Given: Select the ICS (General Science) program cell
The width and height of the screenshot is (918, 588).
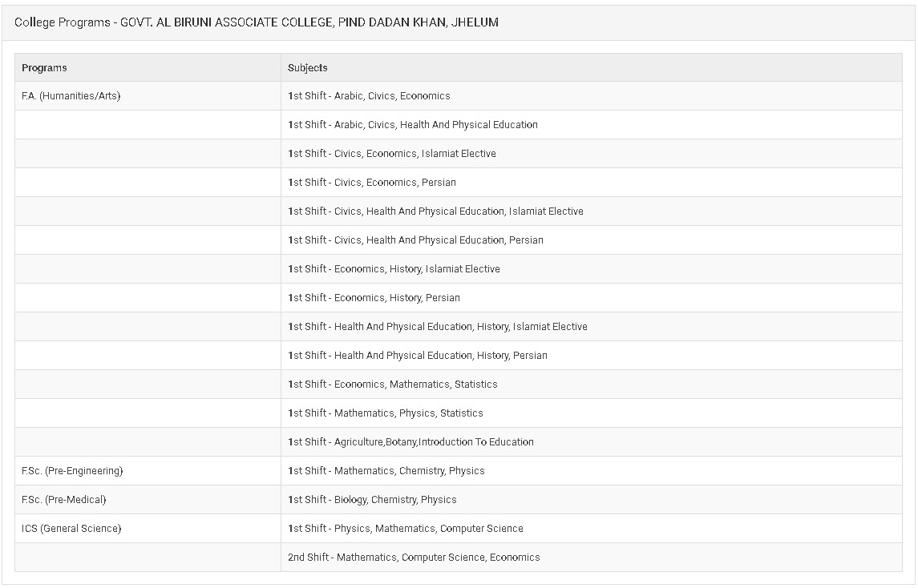Looking at the screenshot, I should tap(148, 529).
